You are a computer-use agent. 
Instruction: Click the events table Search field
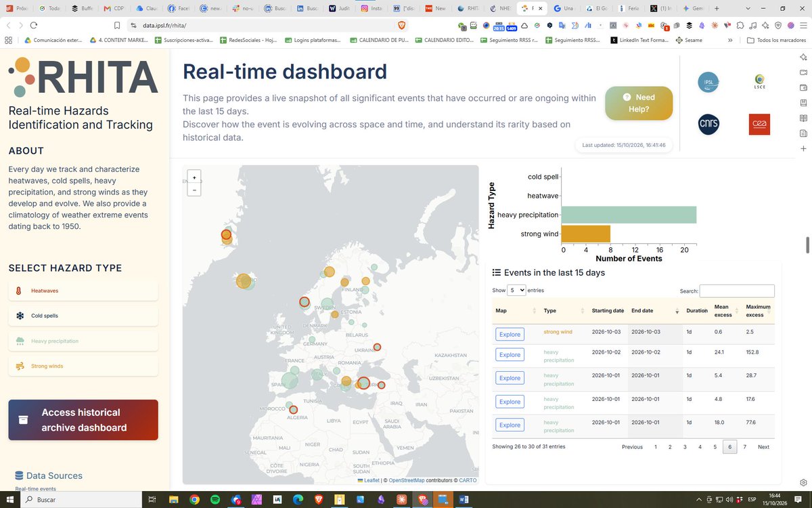(x=737, y=291)
